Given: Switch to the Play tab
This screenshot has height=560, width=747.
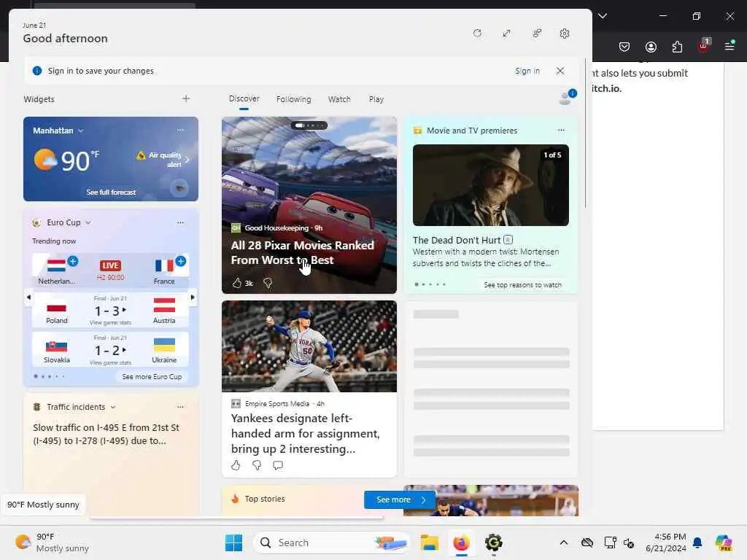Looking at the screenshot, I should tap(376, 99).
